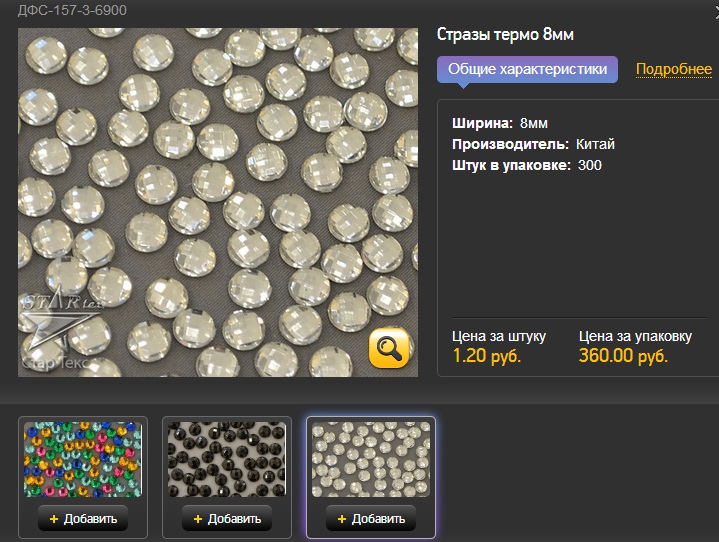Switch to the Общие характеристики tab

point(527,69)
